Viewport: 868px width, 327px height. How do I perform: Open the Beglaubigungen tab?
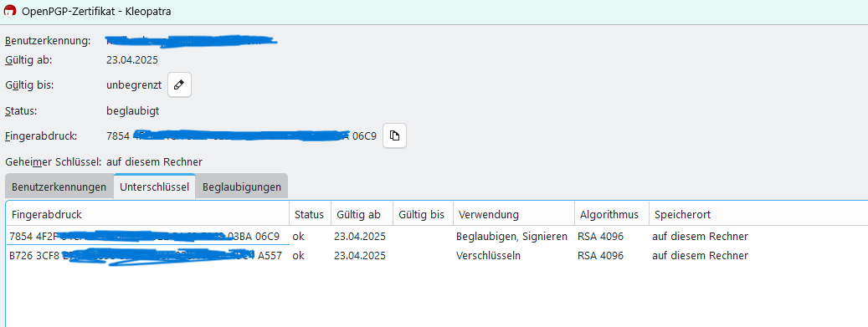(242, 187)
